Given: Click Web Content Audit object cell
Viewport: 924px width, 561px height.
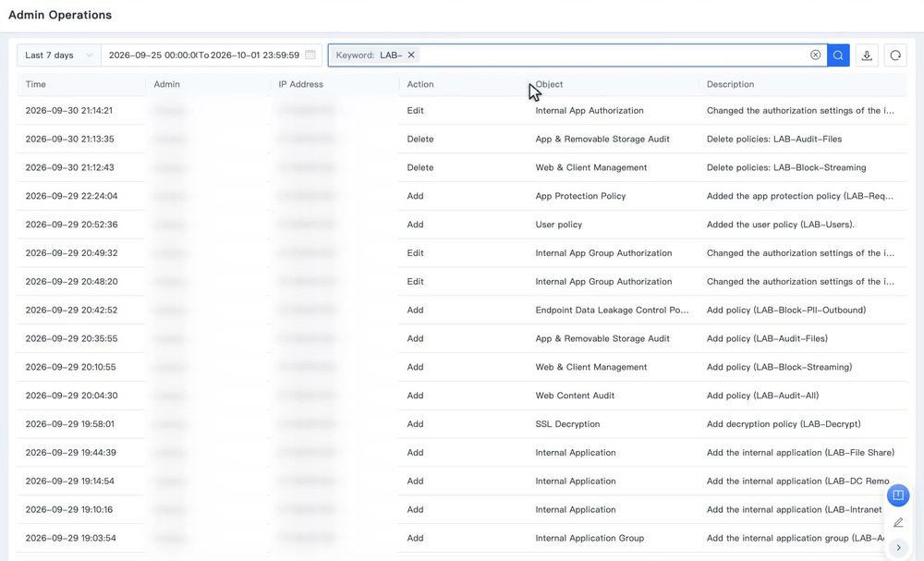Looking at the screenshot, I should [575, 396].
